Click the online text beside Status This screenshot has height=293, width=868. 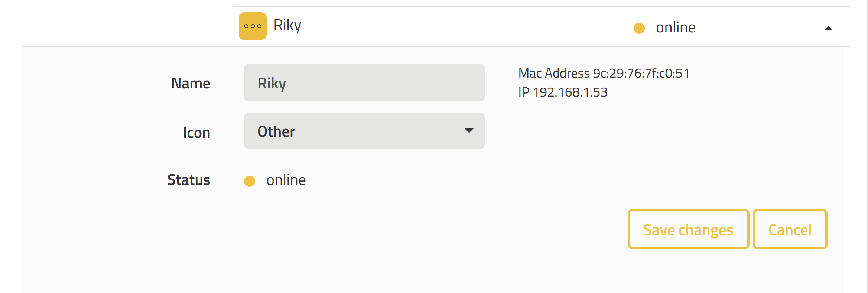pyautogui.click(x=286, y=180)
